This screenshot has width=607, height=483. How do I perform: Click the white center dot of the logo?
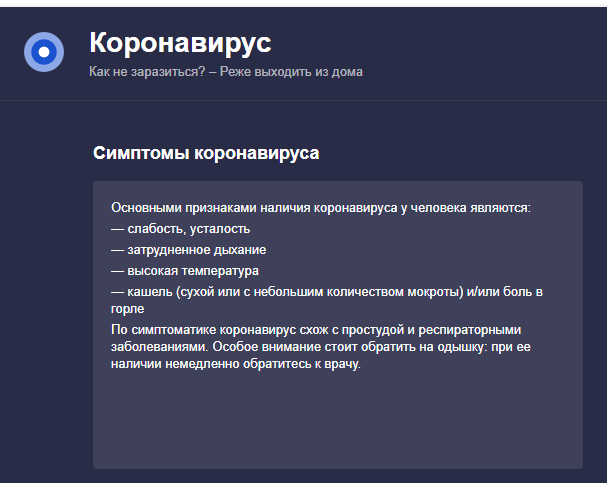tap(44, 52)
